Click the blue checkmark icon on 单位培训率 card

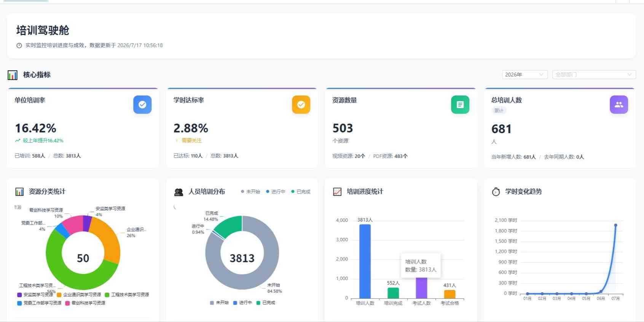[x=142, y=105]
